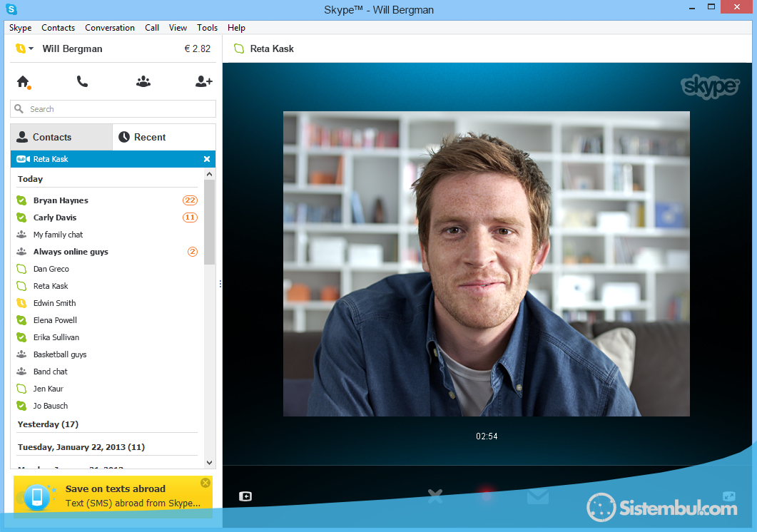Viewport: 757px width, 532px height.
Task: Switch to the Contacts tab
Action: pyautogui.click(x=61, y=137)
